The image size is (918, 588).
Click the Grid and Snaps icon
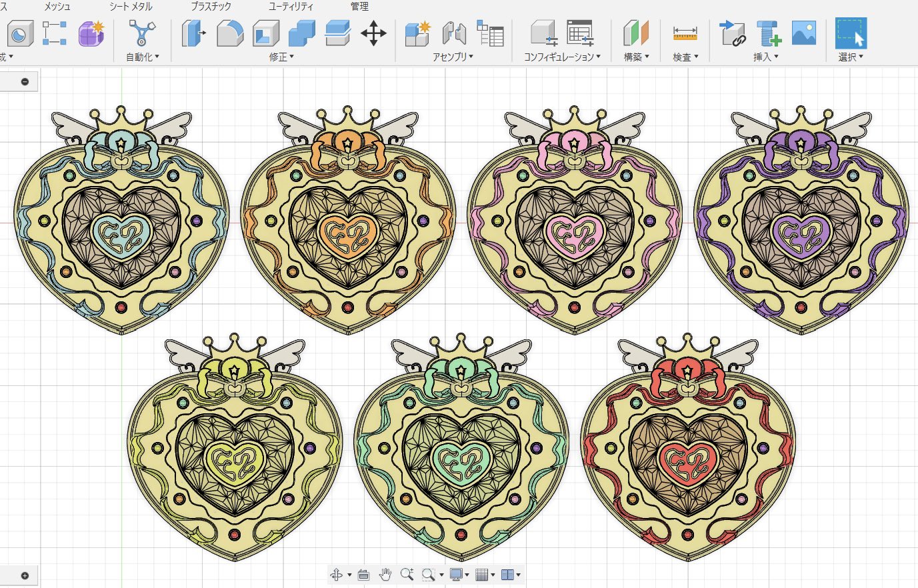pos(482,575)
